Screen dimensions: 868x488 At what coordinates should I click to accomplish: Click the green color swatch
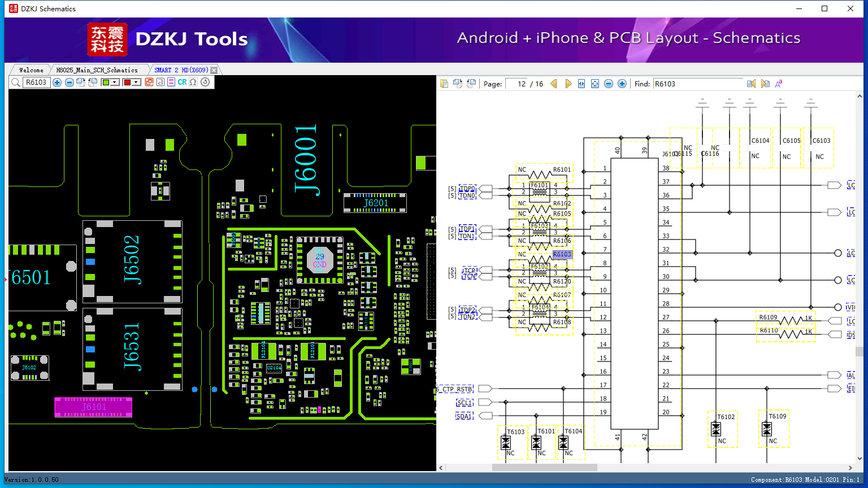point(106,82)
